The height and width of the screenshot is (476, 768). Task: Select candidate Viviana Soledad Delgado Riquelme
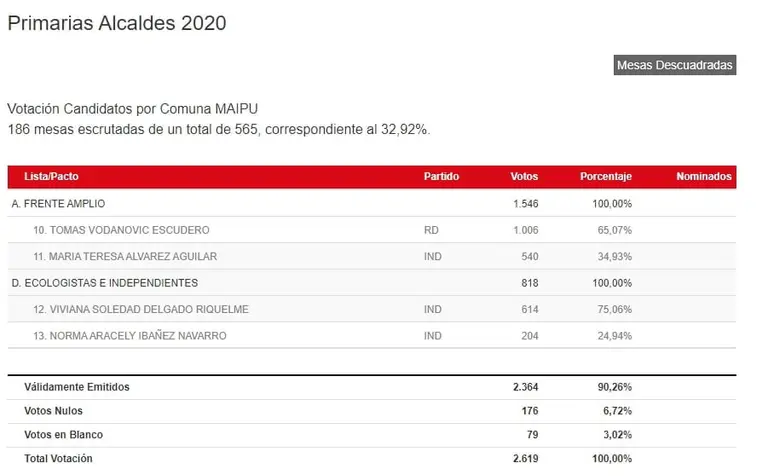(x=141, y=309)
